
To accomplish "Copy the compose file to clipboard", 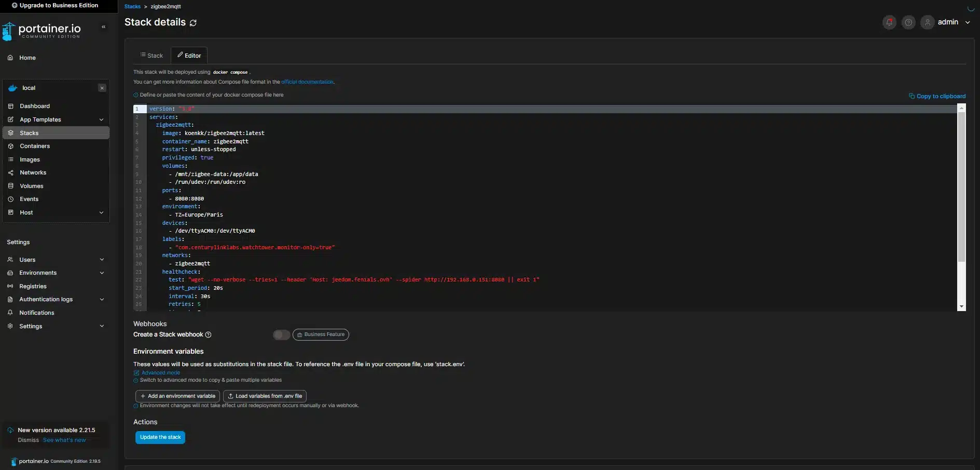I will [937, 96].
